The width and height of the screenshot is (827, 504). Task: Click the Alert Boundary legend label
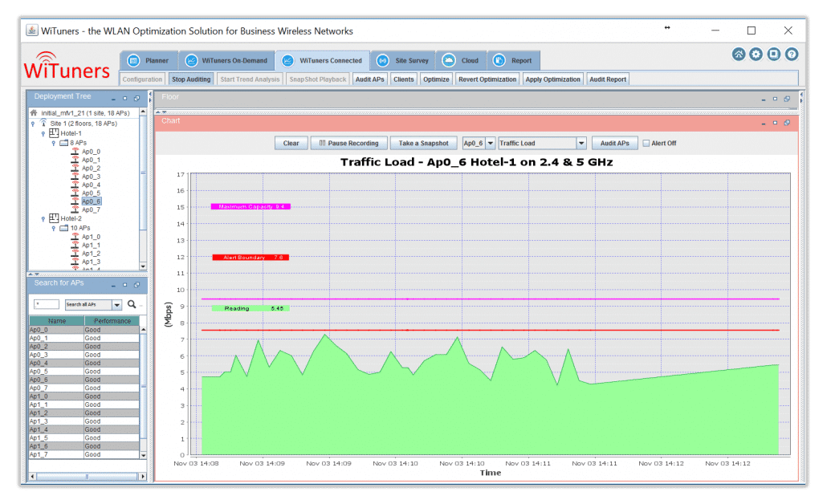251,258
